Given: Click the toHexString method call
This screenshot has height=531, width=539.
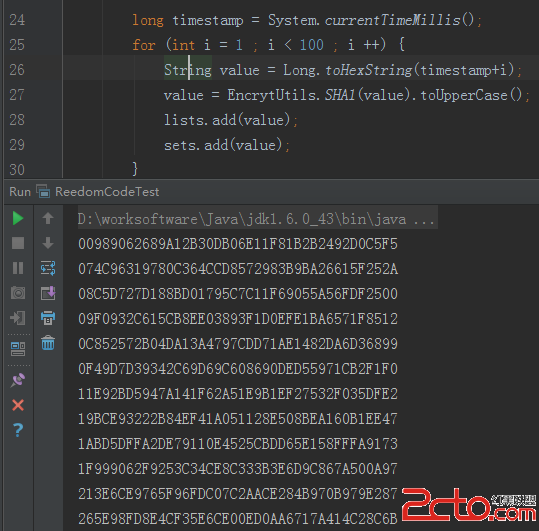Looking at the screenshot, I should [x=368, y=70].
